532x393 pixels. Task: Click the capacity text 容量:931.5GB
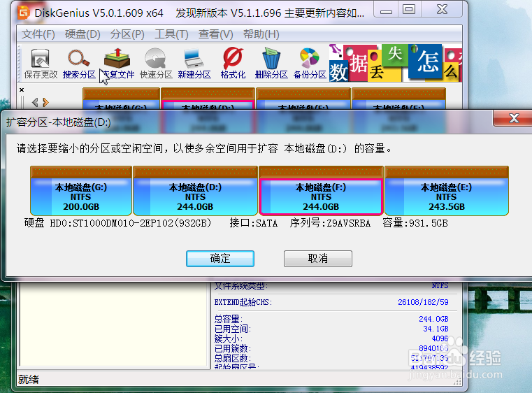coord(415,223)
